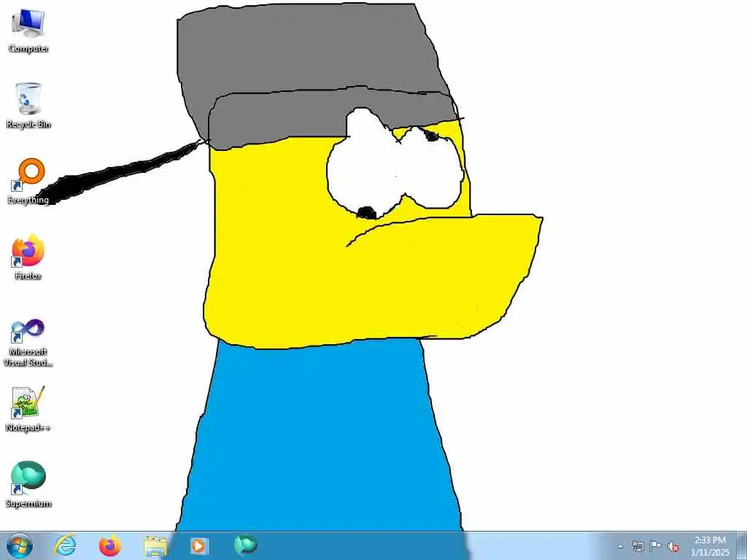Show hidden tray icons arrow

click(620, 546)
